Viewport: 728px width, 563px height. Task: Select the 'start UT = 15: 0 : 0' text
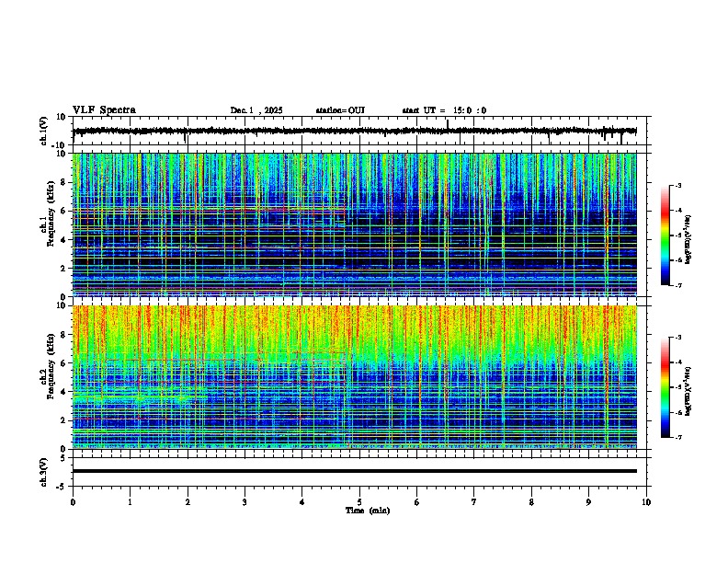(x=444, y=110)
